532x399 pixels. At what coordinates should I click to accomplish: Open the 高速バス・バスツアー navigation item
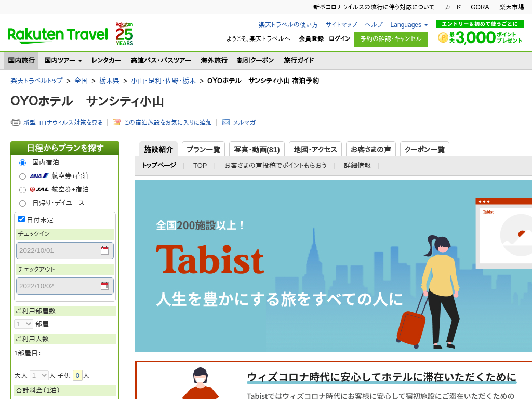(161, 60)
